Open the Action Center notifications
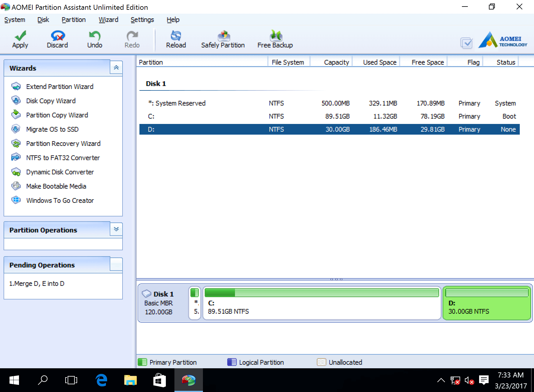 [x=484, y=380]
